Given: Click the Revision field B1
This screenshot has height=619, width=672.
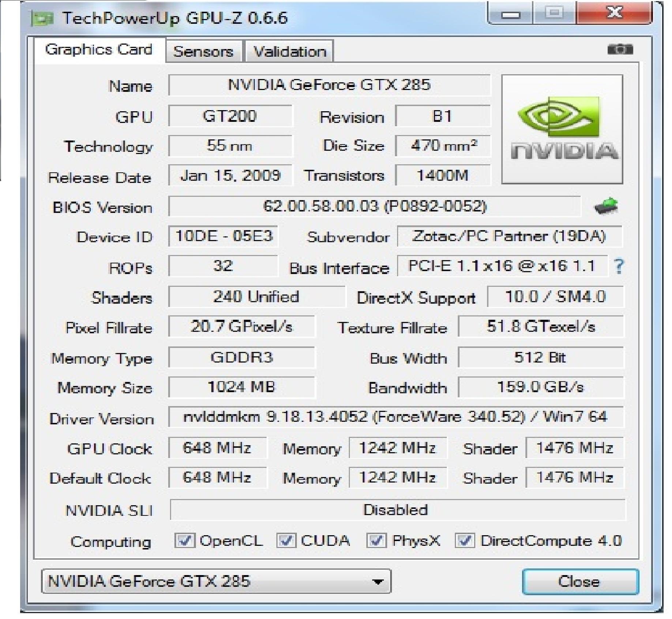Looking at the screenshot, I should coord(443,116).
